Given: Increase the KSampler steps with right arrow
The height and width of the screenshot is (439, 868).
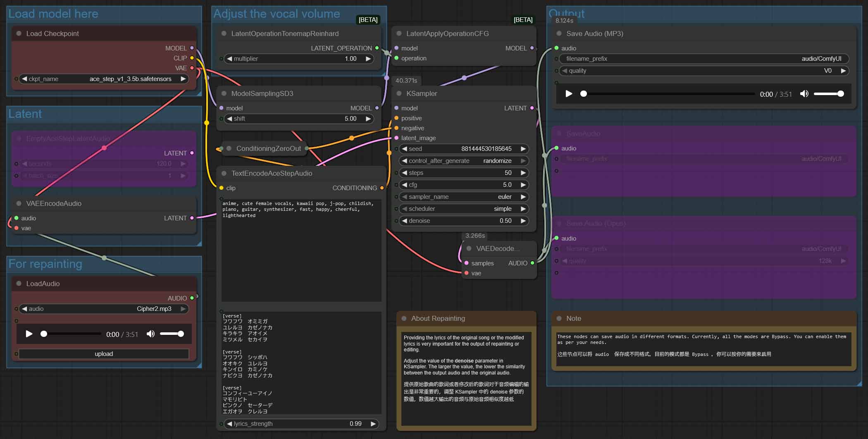Looking at the screenshot, I should click(523, 173).
